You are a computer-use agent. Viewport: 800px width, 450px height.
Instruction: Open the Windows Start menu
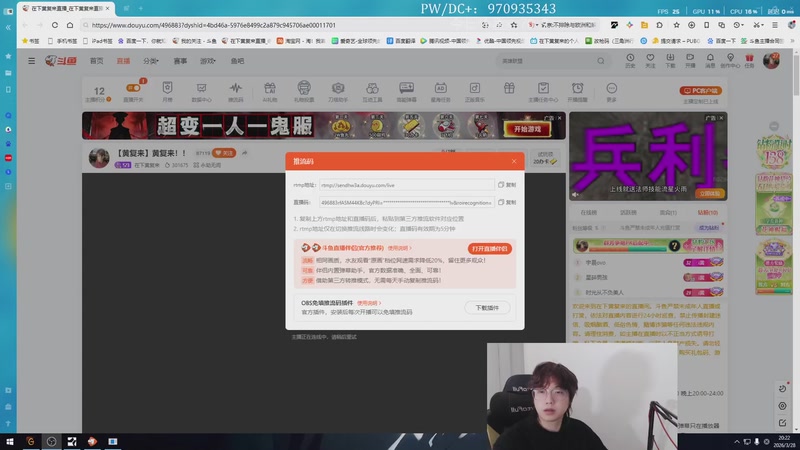pyautogui.click(x=9, y=442)
